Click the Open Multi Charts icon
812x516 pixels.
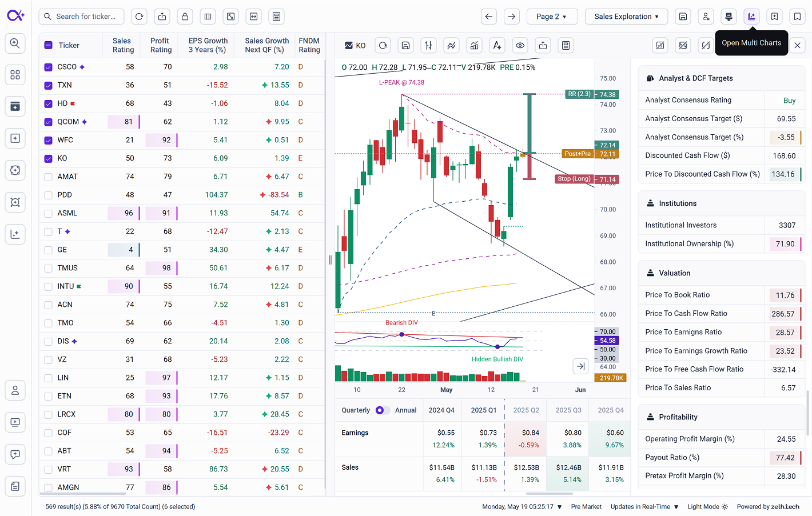point(751,17)
